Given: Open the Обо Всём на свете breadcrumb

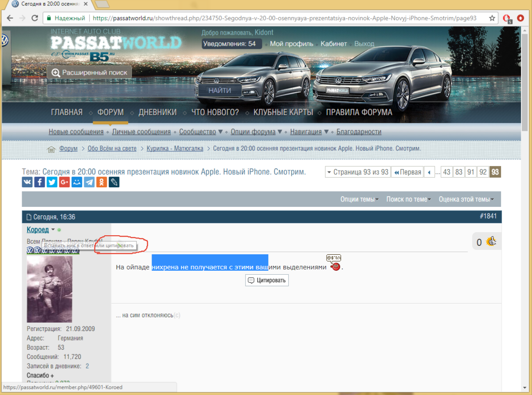Looking at the screenshot, I should (x=112, y=149).
